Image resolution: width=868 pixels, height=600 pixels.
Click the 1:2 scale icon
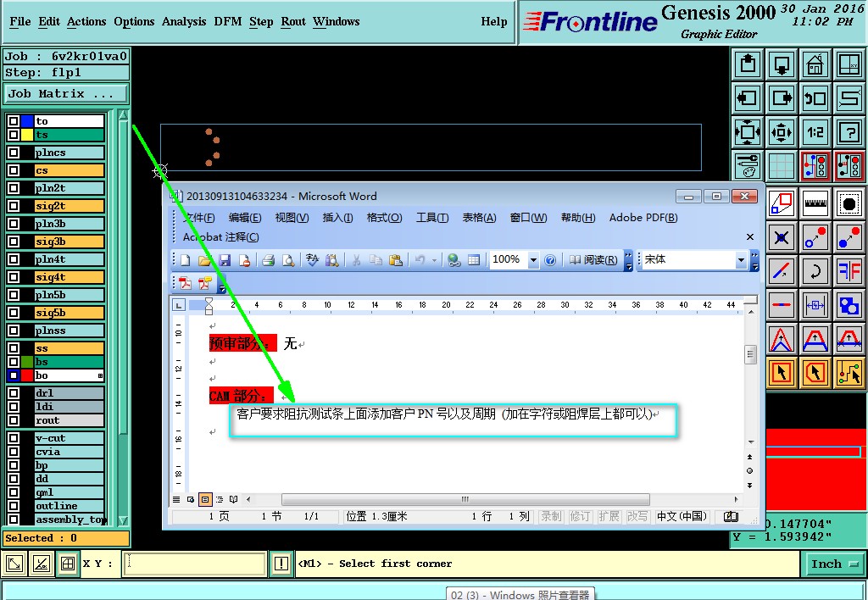[x=815, y=132]
